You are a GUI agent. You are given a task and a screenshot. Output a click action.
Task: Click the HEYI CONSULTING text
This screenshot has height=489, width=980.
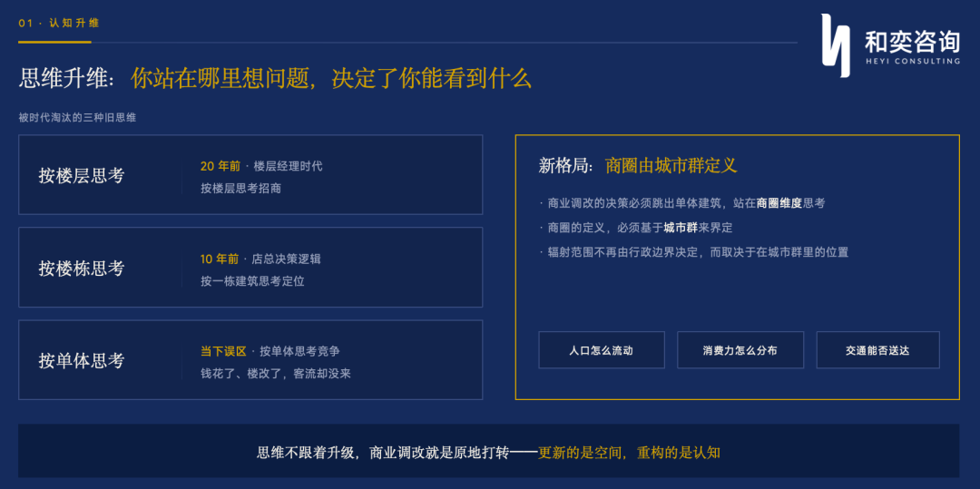(x=913, y=61)
